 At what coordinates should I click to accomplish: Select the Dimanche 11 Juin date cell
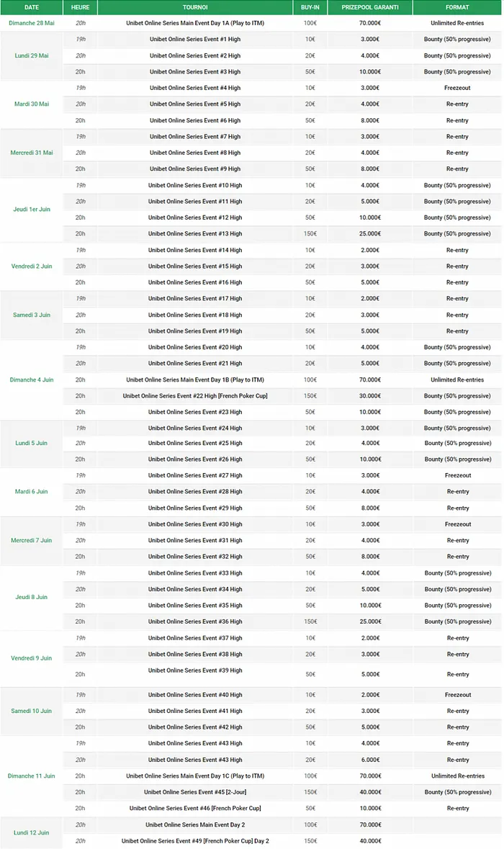point(32,776)
